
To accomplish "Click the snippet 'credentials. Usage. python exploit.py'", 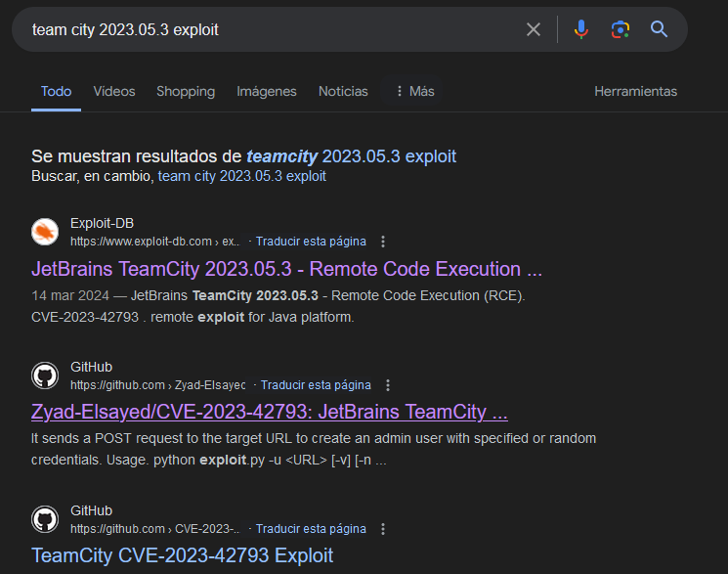I will 208,461.
